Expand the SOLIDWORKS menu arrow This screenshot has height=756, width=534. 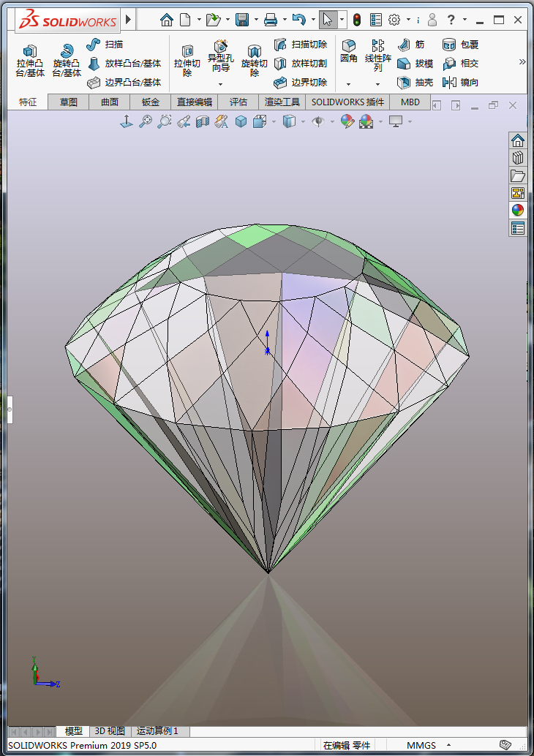coord(128,19)
